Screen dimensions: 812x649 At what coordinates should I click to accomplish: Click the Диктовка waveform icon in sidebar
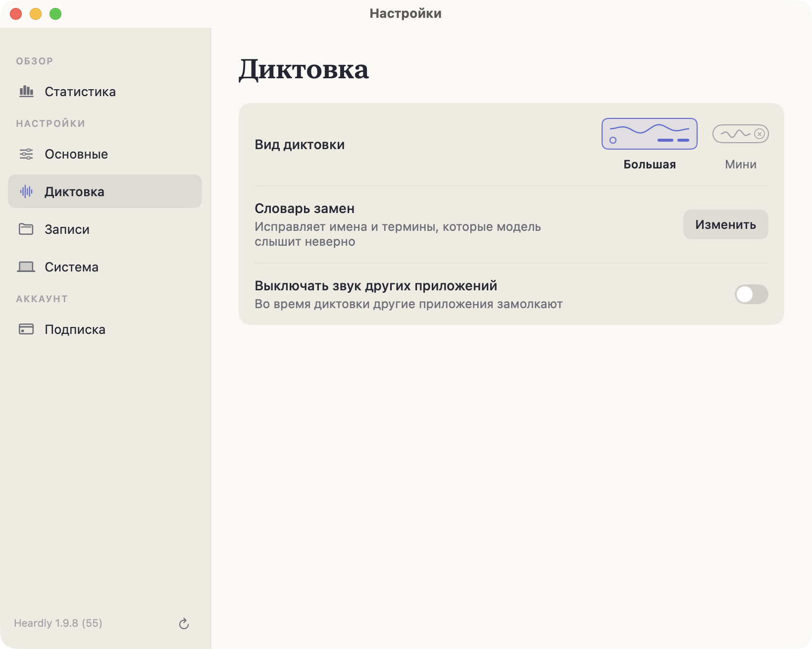[x=26, y=191]
